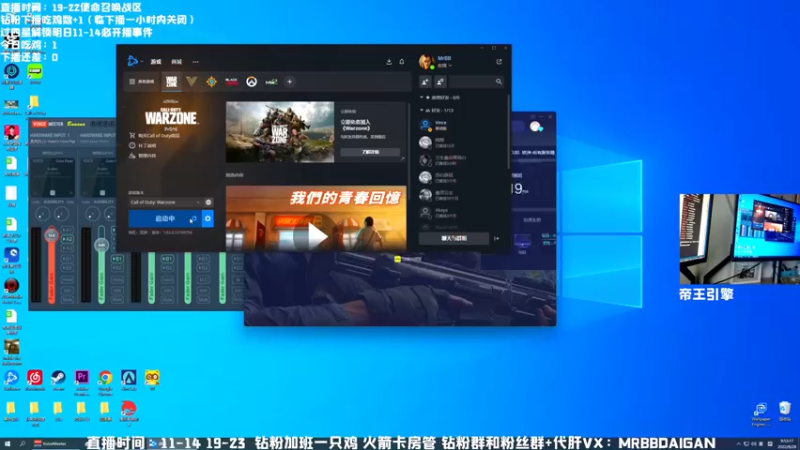This screenshot has width=800, height=450.
Task: Select the Vanguard game icon
Action: (191, 82)
